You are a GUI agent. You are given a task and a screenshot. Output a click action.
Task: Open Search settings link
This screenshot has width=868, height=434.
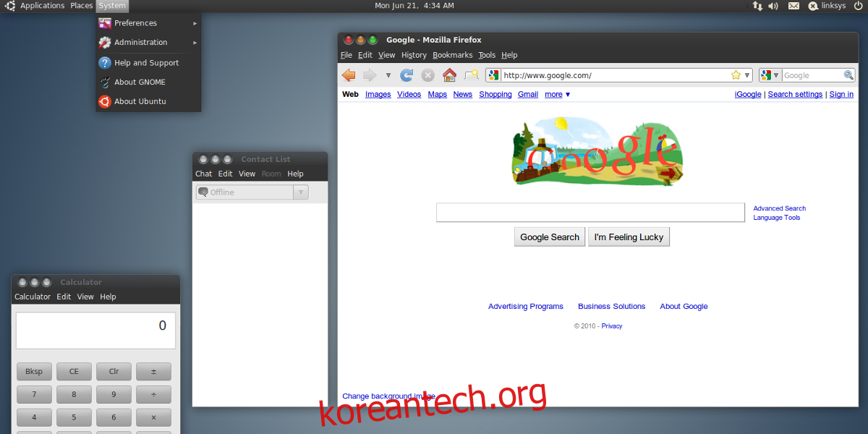(x=795, y=95)
